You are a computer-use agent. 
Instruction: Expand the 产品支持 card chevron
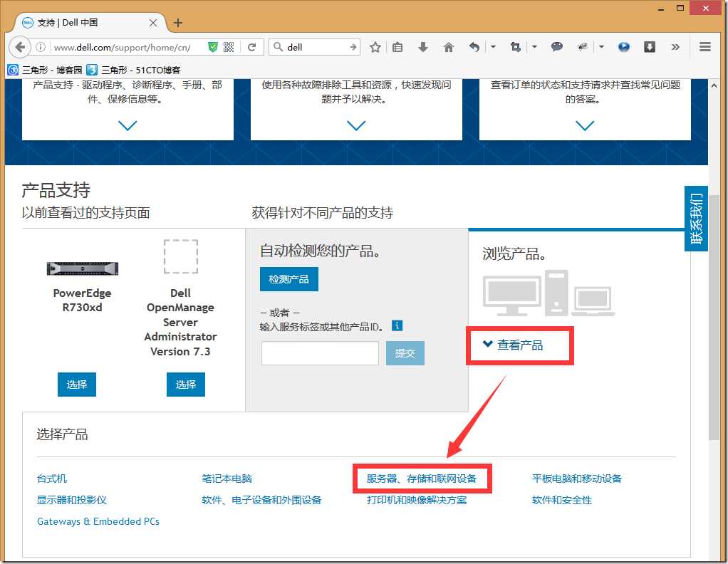pyautogui.click(x=128, y=125)
